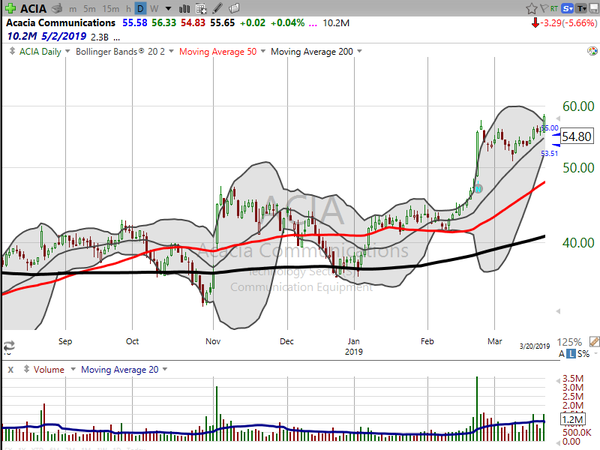Open Moving Average 200 dropdown arrow
This screenshot has height=450, width=600.
point(359,51)
